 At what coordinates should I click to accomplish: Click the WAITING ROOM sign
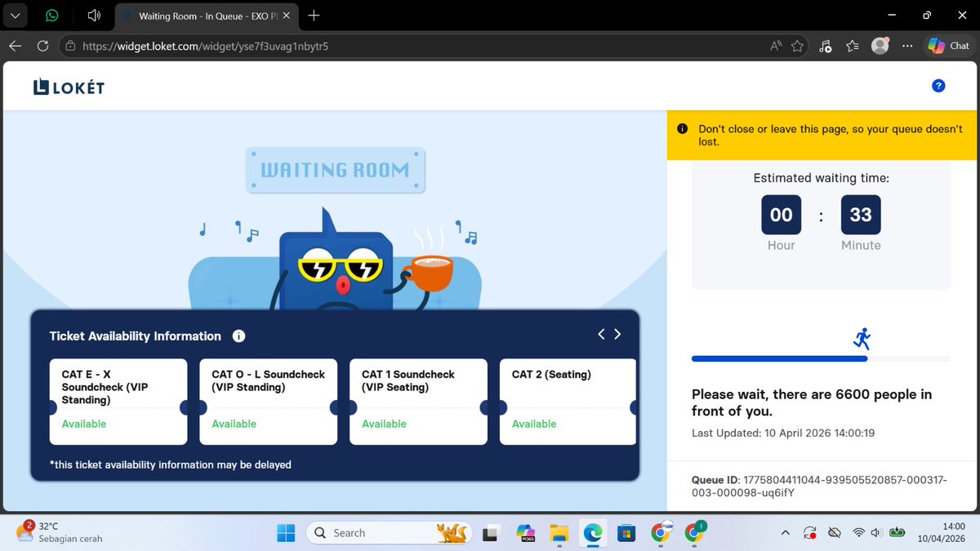pyautogui.click(x=335, y=170)
